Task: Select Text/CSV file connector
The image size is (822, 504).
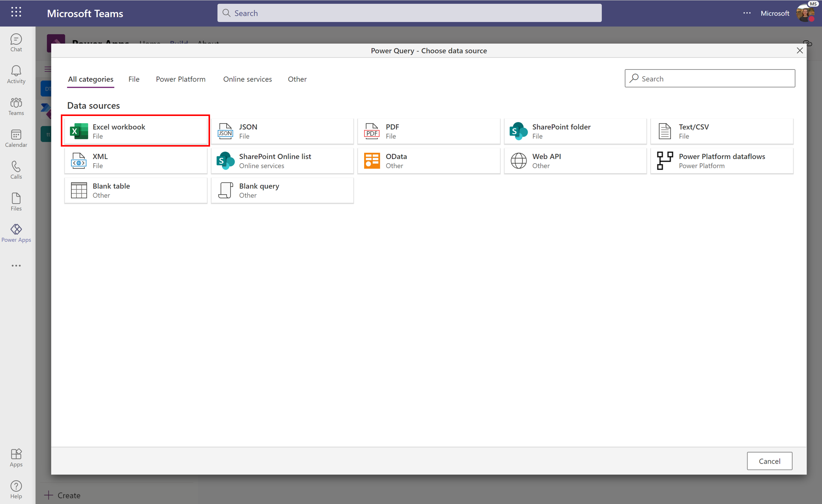Action: click(721, 130)
